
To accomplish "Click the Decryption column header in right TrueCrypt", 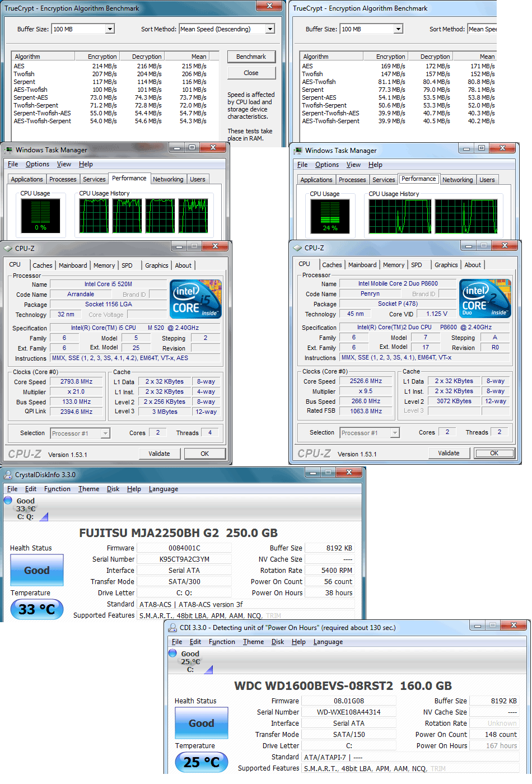I will pyautogui.click(x=430, y=57).
